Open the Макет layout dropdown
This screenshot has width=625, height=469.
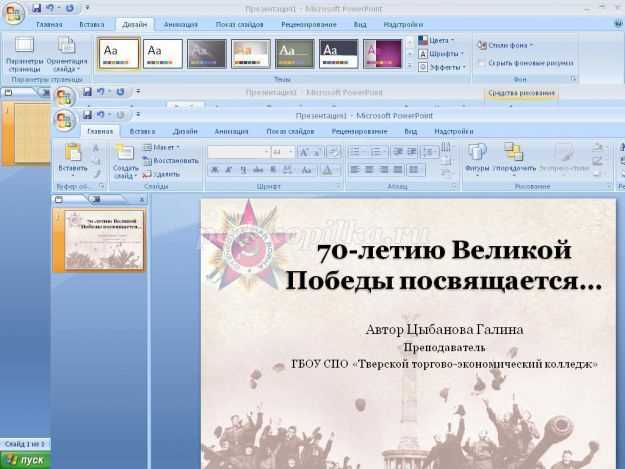coord(161,147)
